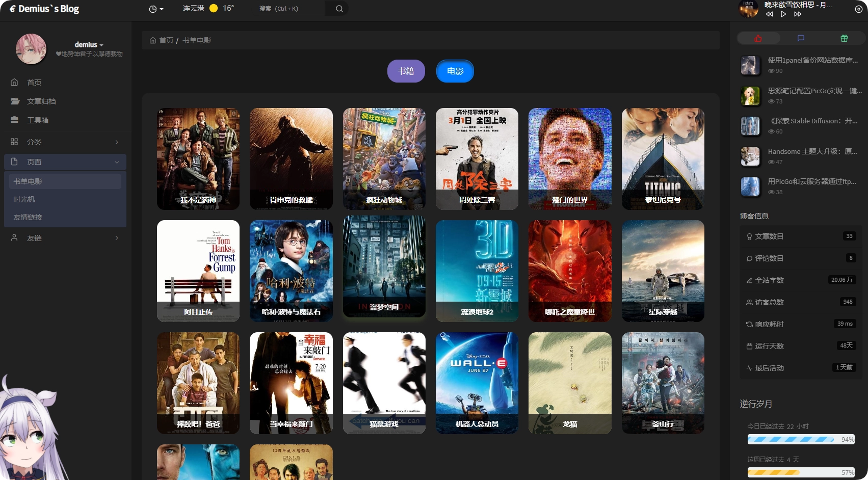
Task: Open the 泰坦尼克号 movie poster
Action: click(x=663, y=158)
